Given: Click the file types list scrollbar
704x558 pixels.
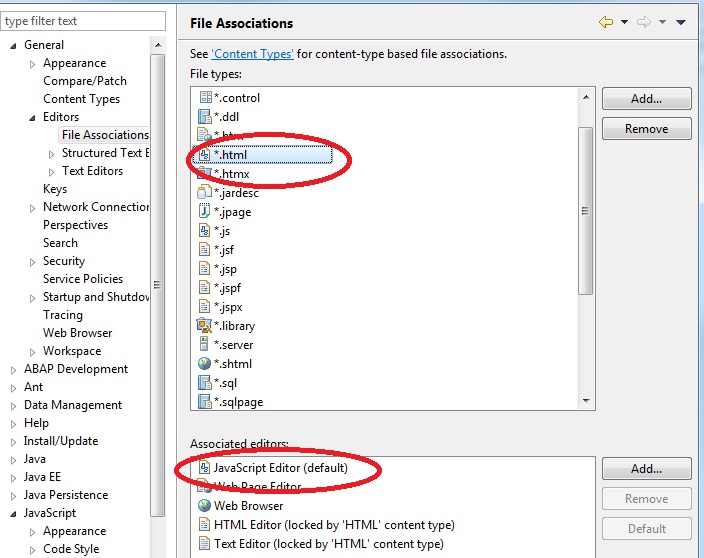Looking at the screenshot, I should [x=587, y=210].
